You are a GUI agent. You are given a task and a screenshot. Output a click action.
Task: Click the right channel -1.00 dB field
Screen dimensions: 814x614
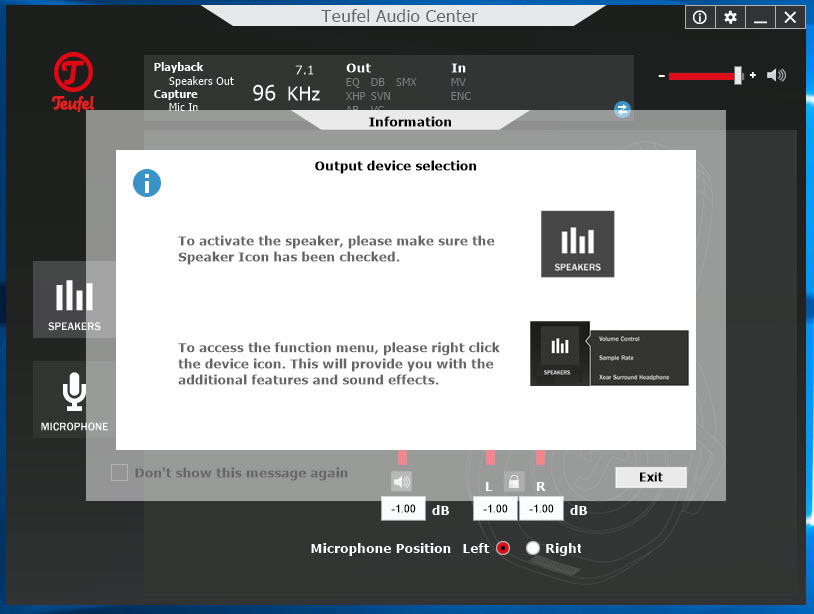[541, 509]
